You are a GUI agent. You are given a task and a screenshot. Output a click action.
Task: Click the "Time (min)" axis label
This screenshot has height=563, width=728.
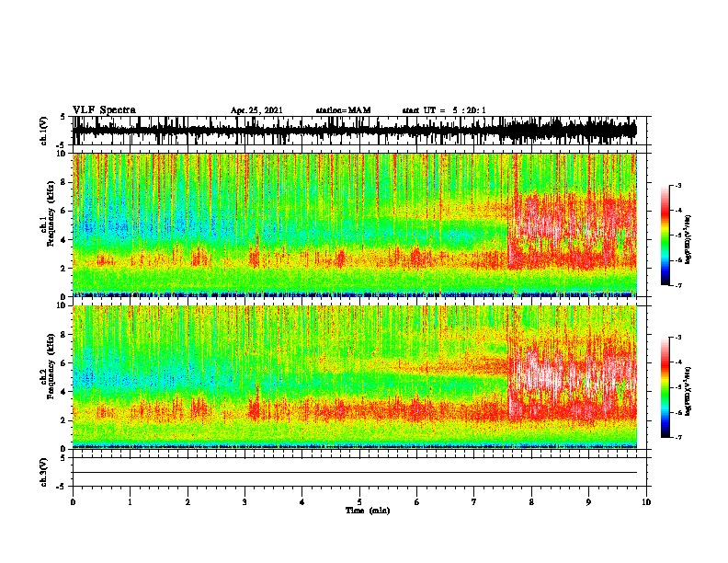click(368, 511)
